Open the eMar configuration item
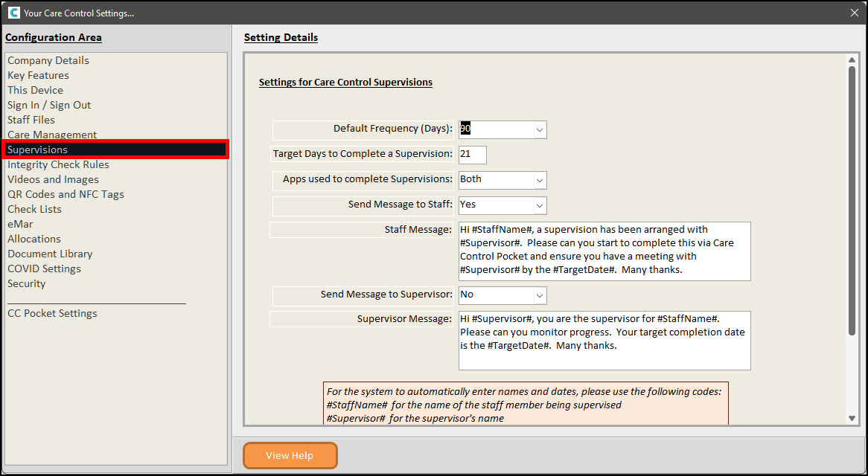 20,224
